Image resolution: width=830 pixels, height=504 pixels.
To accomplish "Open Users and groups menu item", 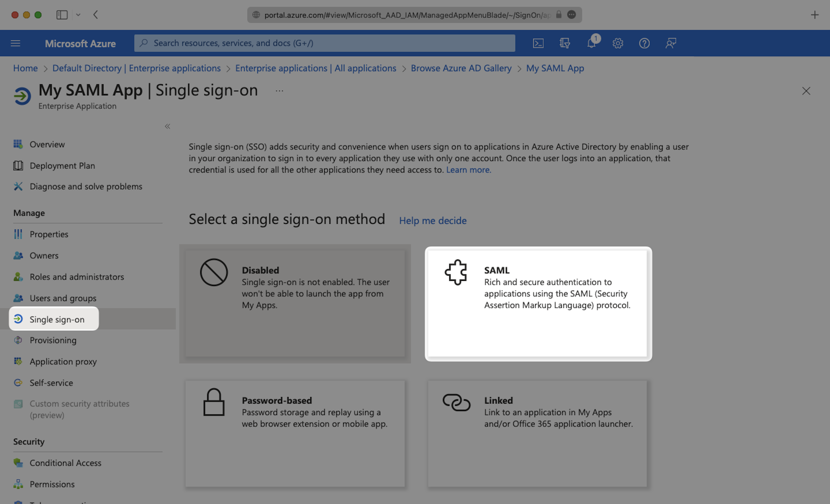I will click(x=63, y=298).
